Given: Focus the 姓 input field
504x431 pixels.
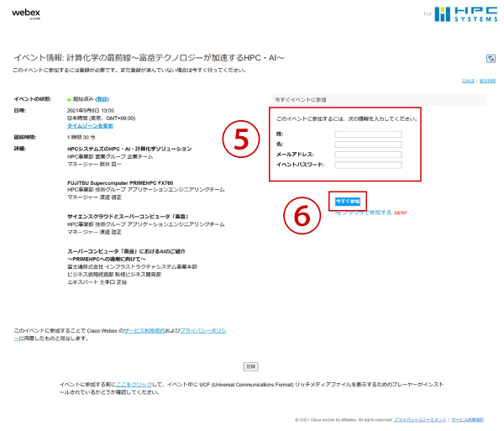Looking at the screenshot, I should coord(368,134).
